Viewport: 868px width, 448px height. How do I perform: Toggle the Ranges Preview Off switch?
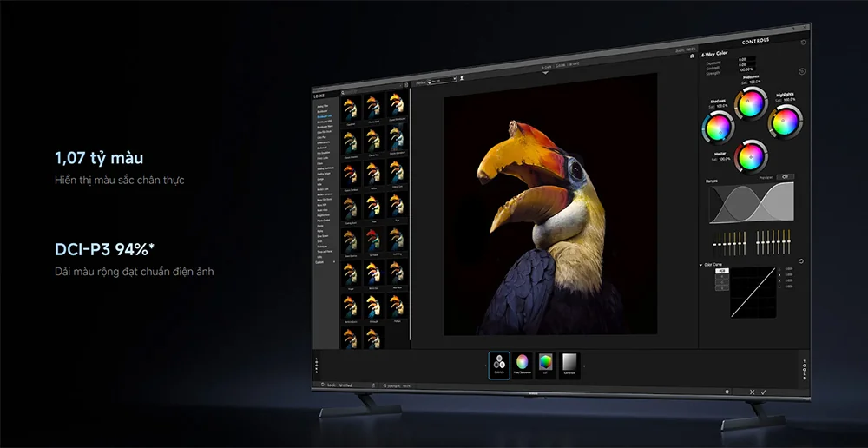785,176
